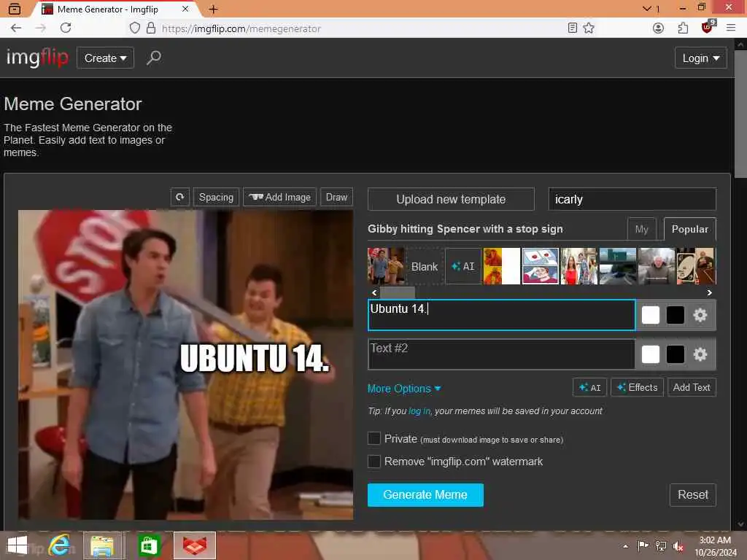747x560 pixels.
Task: Select the Two Buttons template thumbnail
Action: click(x=541, y=265)
